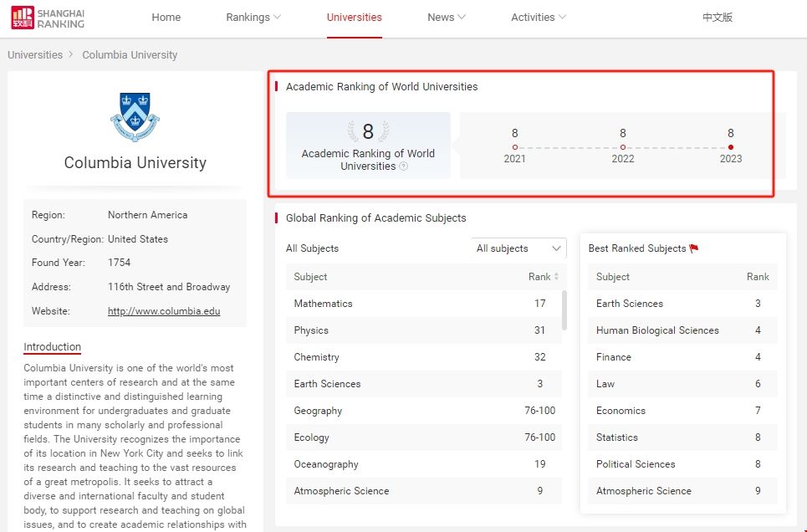Click the Universities breadcrumb link
This screenshot has height=532, width=807.
point(35,54)
